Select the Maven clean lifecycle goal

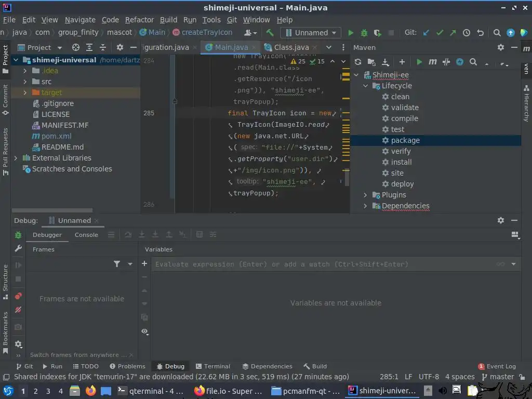(400, 97)
